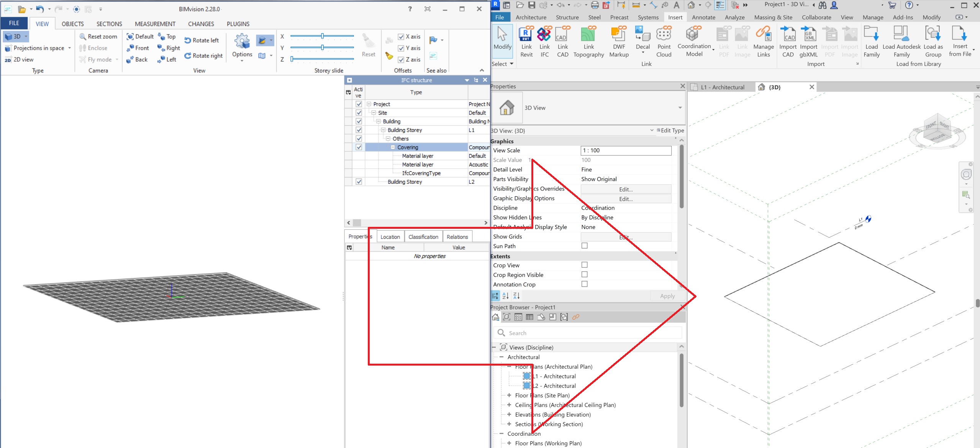
Task: Open the 3D View type dropdown
Action: click(680, 108)
